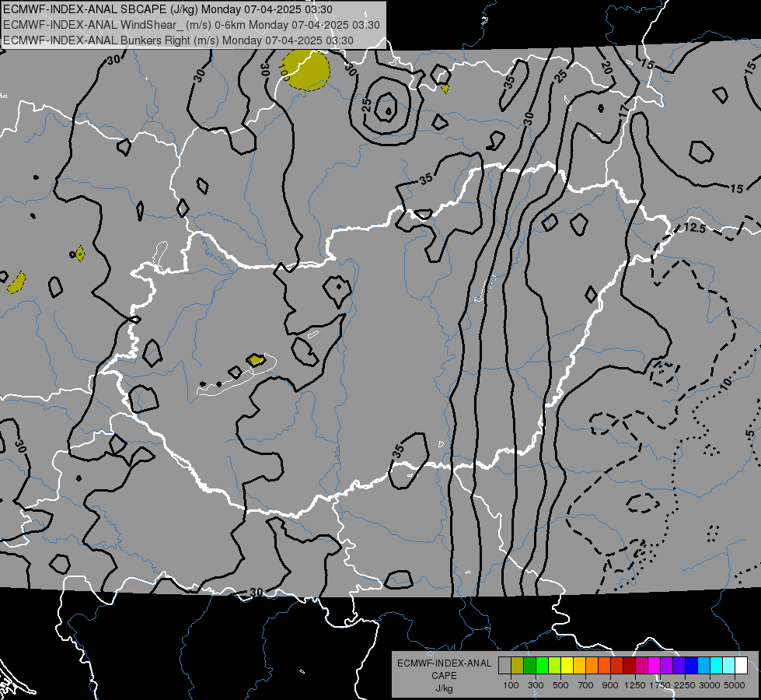Click the legend value 3000
This screenshot has width=761, height=700.
[x=710, y=685]
